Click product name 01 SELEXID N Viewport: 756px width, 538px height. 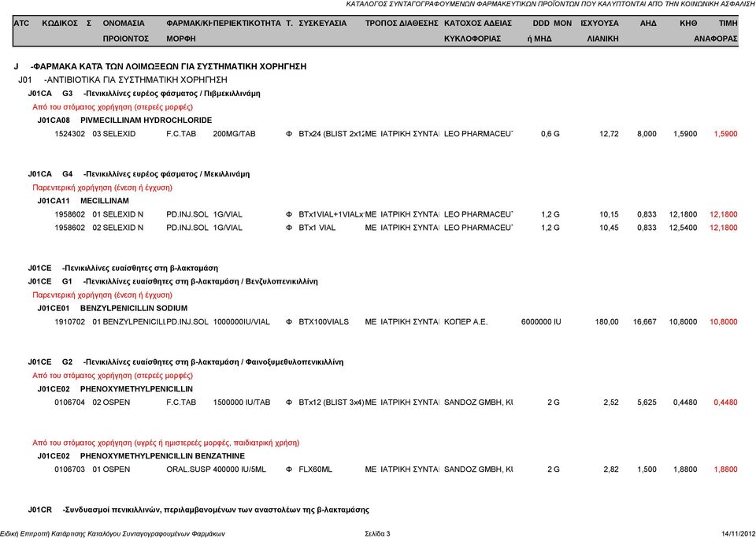click(x=117, y=214)
